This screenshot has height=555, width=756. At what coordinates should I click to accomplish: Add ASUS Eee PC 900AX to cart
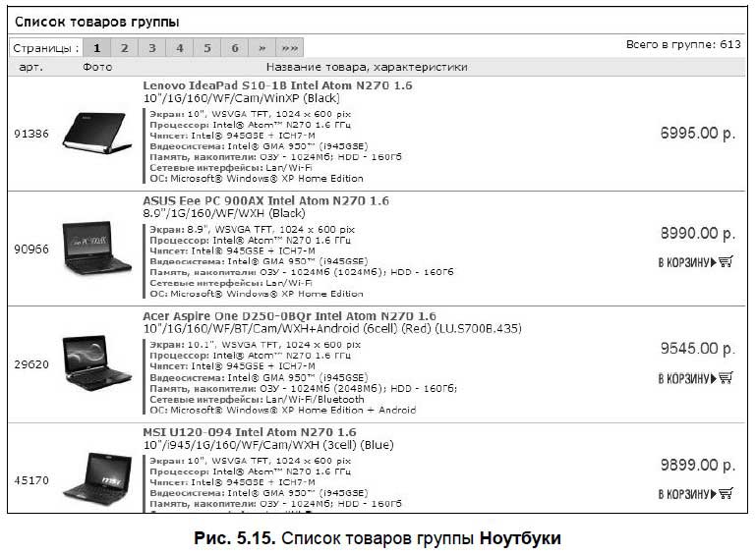click(696, 262)
